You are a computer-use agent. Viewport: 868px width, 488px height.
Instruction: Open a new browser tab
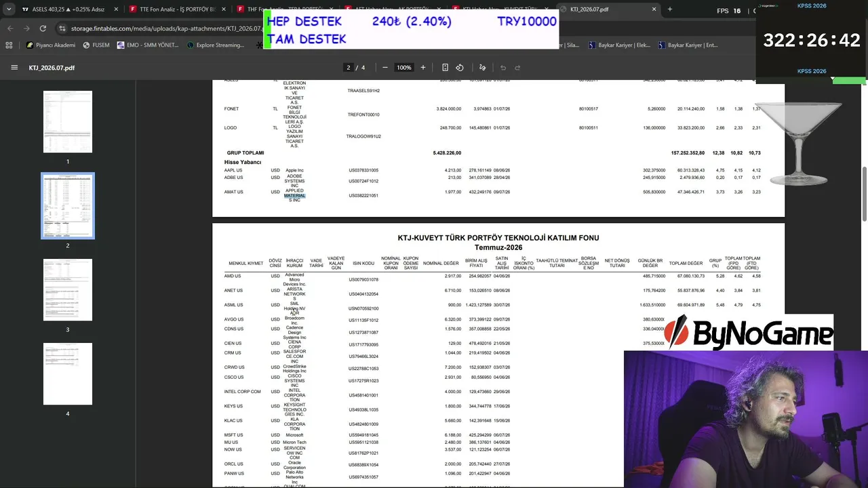670,9
